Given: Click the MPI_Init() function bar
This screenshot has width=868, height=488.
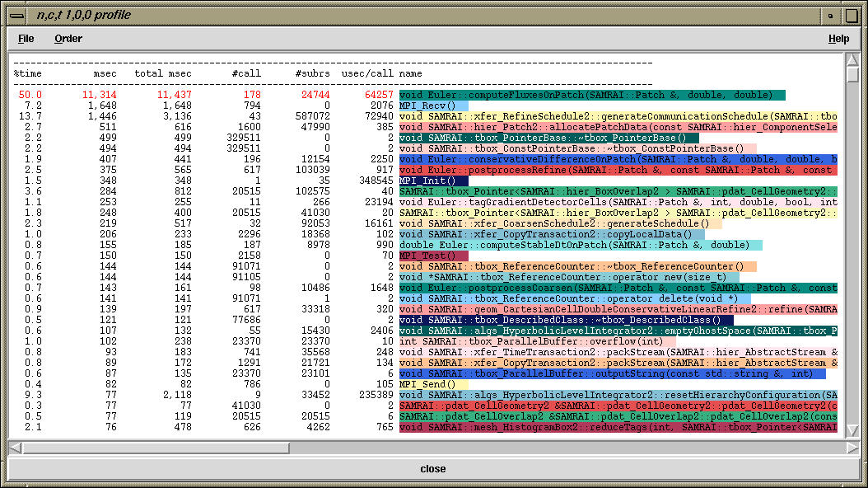Looking at the screenshot, I should click(433, 181).
